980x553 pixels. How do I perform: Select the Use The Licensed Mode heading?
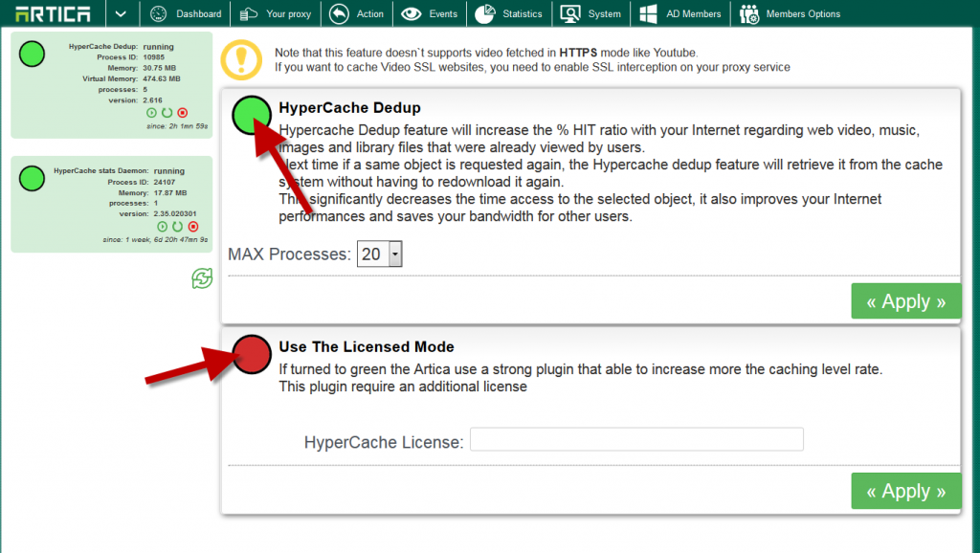[367, 346]
